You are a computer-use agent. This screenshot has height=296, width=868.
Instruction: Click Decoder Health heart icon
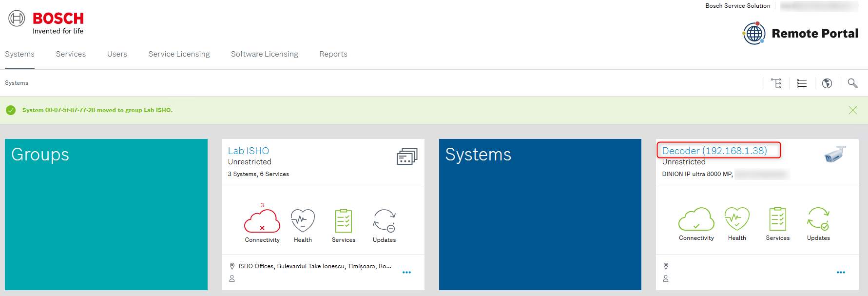click(737, 219)
